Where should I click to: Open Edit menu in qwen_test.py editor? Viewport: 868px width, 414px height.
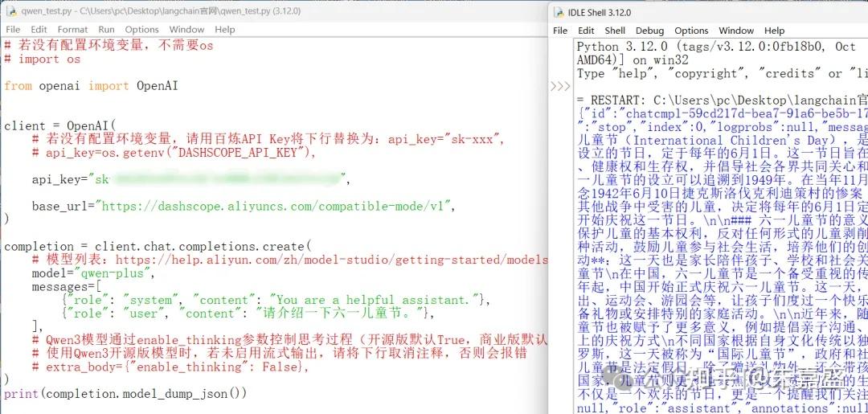coord(39,29)
